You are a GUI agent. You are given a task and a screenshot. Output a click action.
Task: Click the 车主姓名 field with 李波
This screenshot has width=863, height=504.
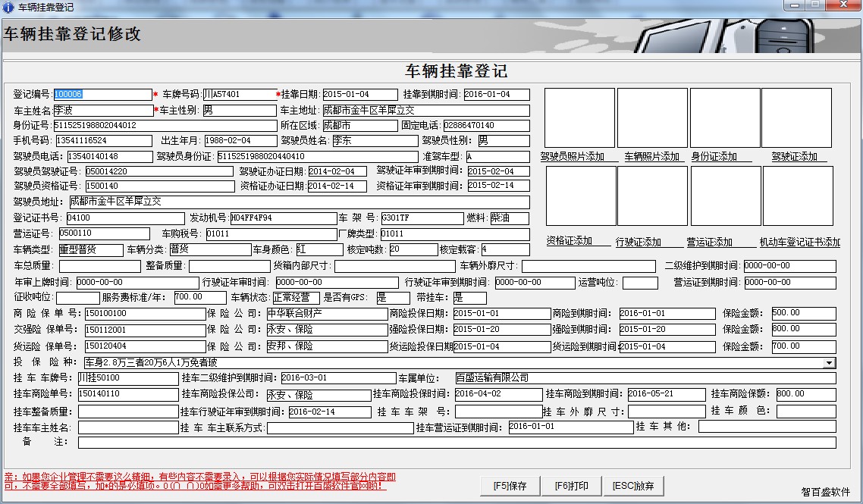pyautogui.click(x=103, y=111)
